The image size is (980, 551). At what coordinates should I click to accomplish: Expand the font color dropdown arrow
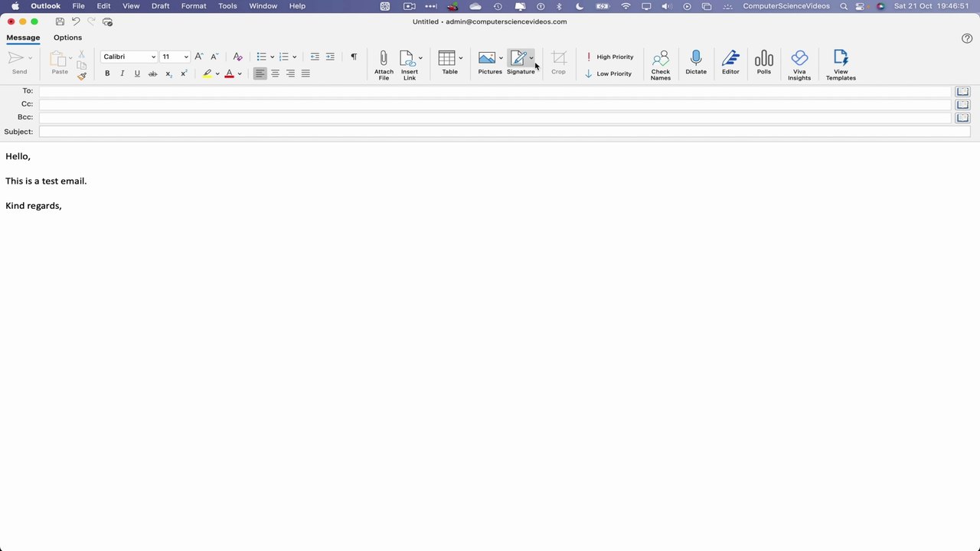(240, 74)
